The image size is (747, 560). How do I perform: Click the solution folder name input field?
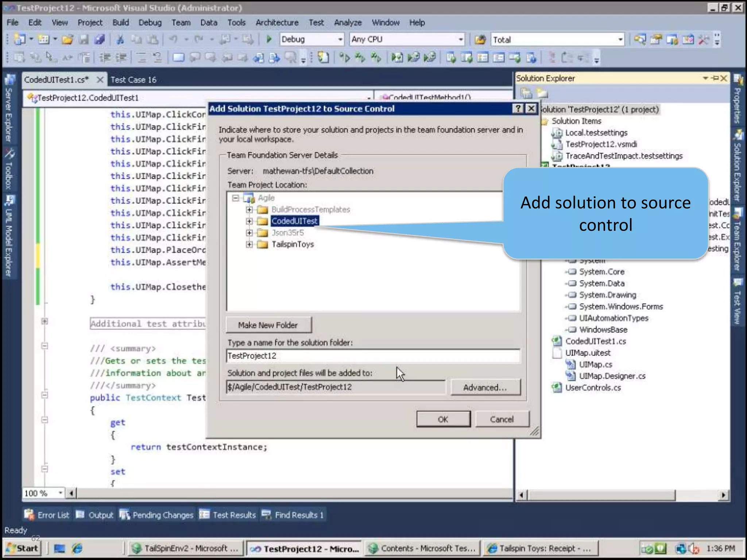point(373,356)
